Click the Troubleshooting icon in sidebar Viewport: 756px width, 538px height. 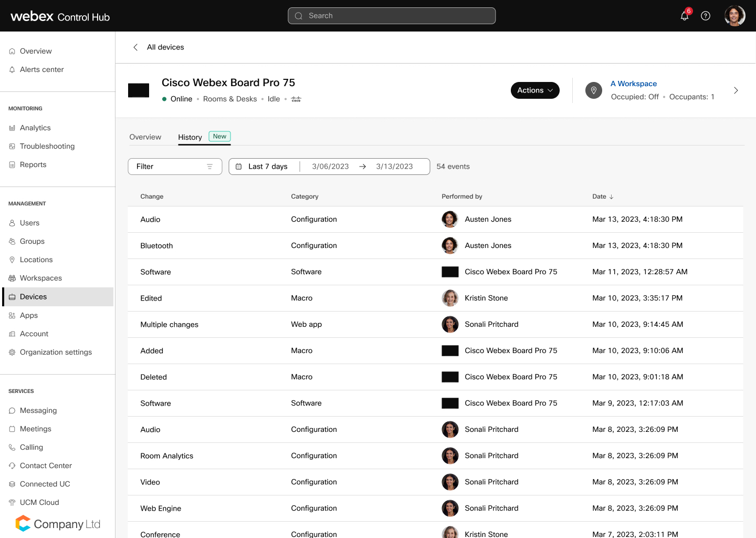coord(12,146)
